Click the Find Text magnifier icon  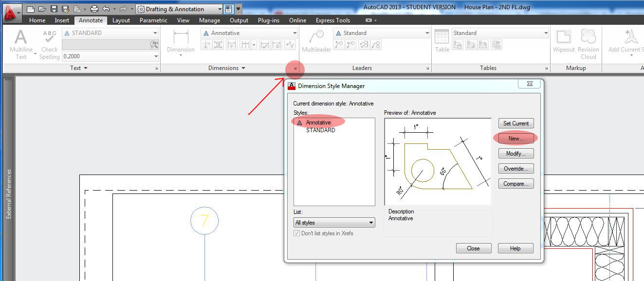pyautogui.click(x=155, y=44)
